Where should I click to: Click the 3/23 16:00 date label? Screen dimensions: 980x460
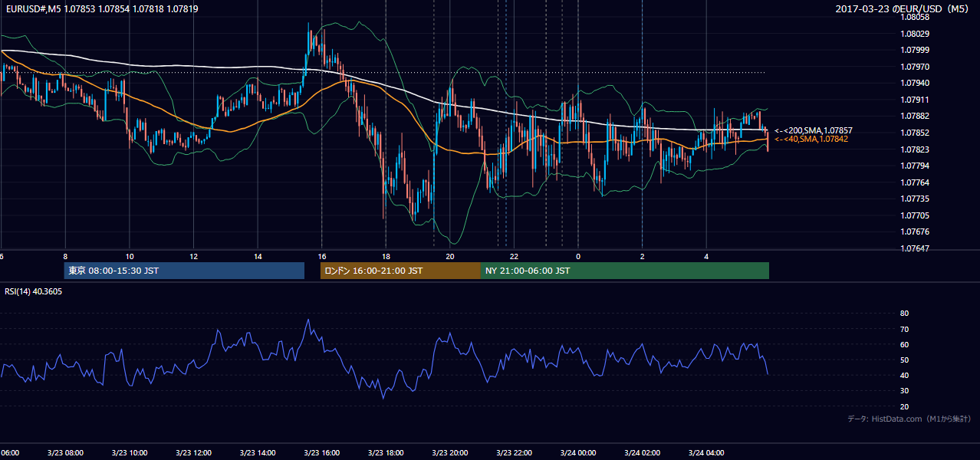coord(322,453)
